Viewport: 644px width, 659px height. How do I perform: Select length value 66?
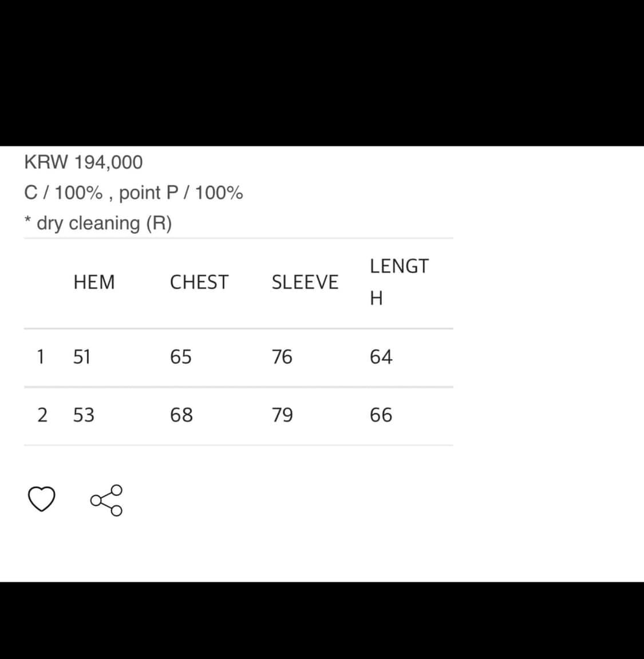pyautogui.click(x=381, y=415)
